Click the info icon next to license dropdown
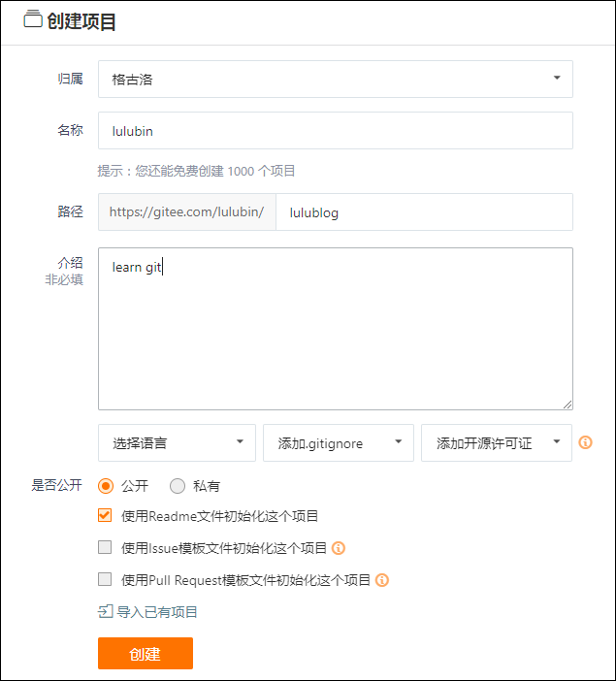Viewport: 616px width, 681px height. coord(585,442)
